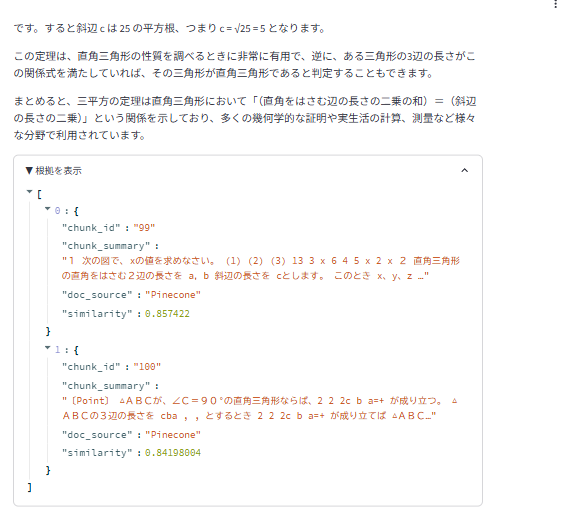Viewport: 571px width, 516px height.
Task: Click the paragraph beginning まとめると
Action: click(x=245, y=118)
